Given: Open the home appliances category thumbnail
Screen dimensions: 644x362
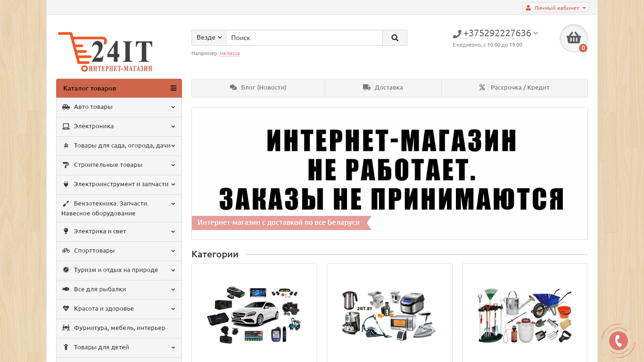Looking at the screenshot, I should pos(389,314).
